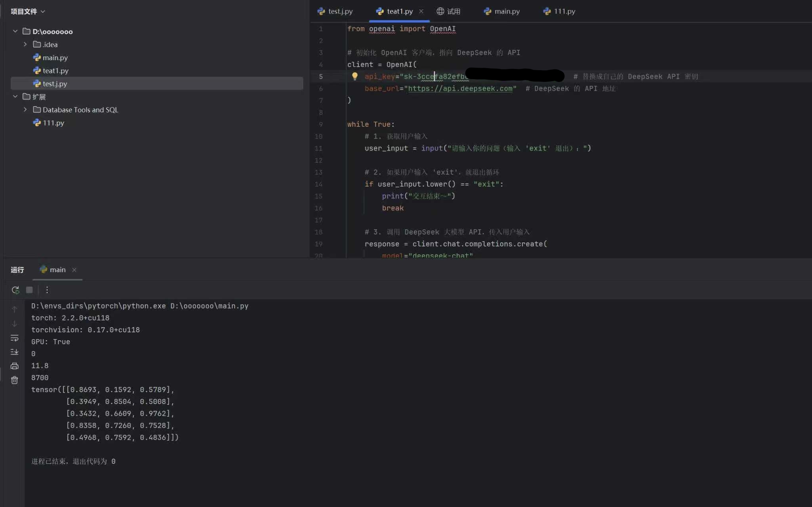Expand Database Tools and SQL node
Screen dimensions: 812x507
tap(25, 109)
